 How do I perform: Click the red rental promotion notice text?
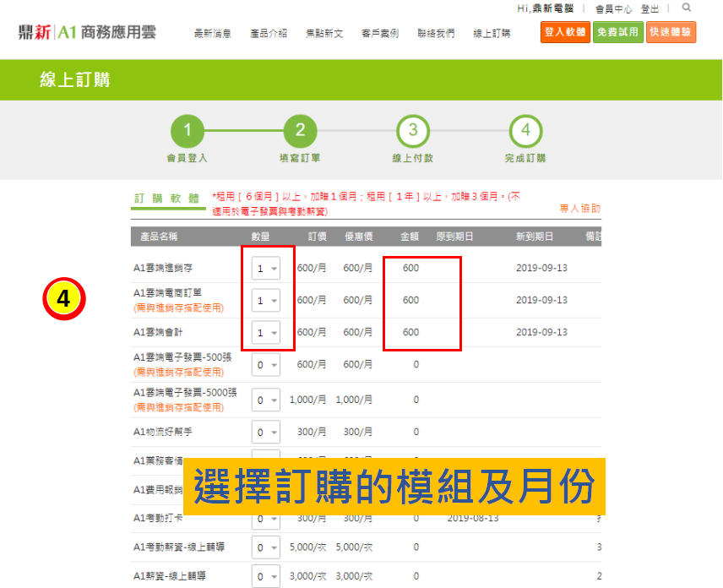366,204
